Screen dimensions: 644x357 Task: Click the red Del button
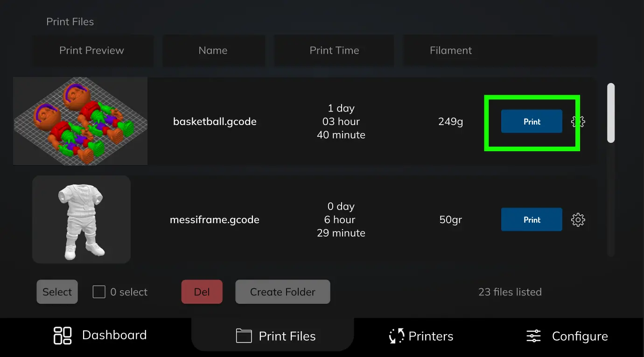pyautogui.click(x=202, y=292)
